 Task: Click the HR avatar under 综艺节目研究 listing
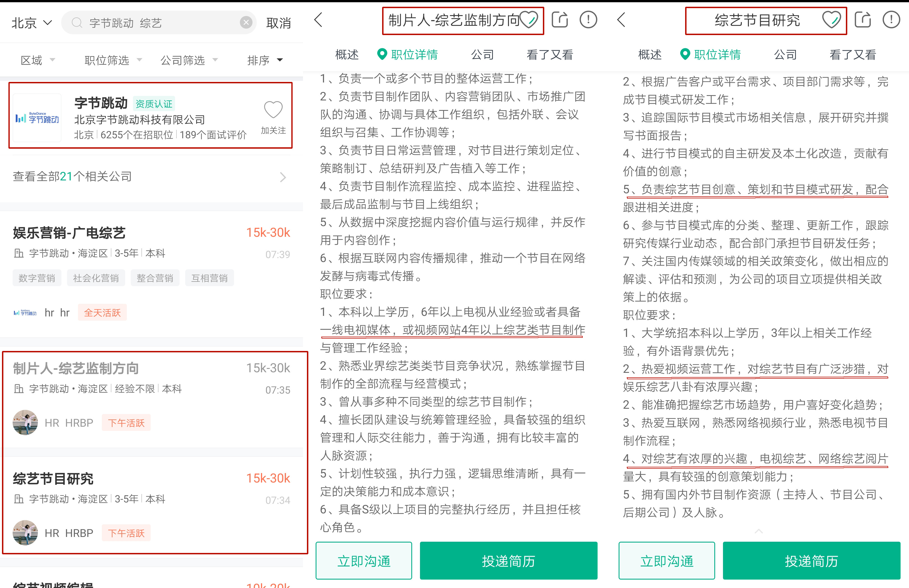coord(25,533)
